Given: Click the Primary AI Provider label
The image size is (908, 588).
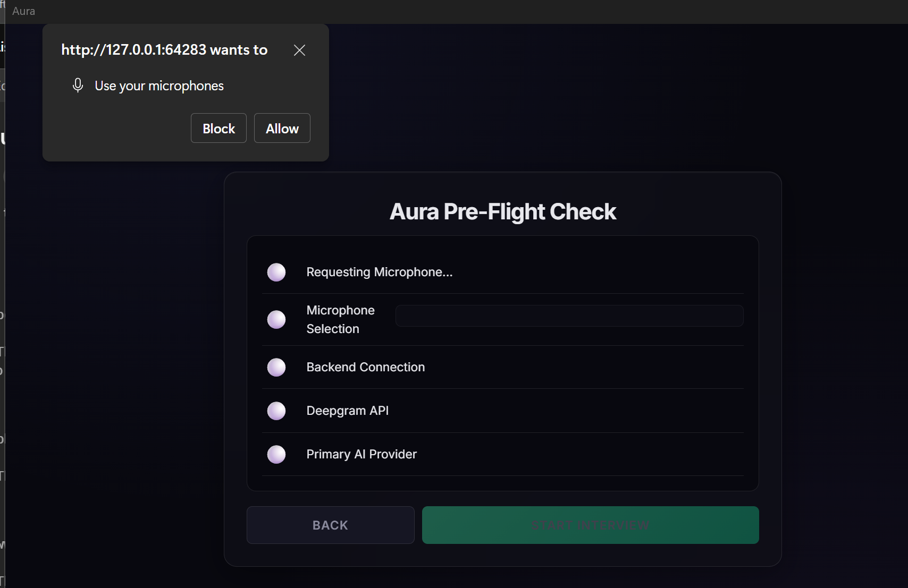Looking at the screenshot, I should pos(361,455).
